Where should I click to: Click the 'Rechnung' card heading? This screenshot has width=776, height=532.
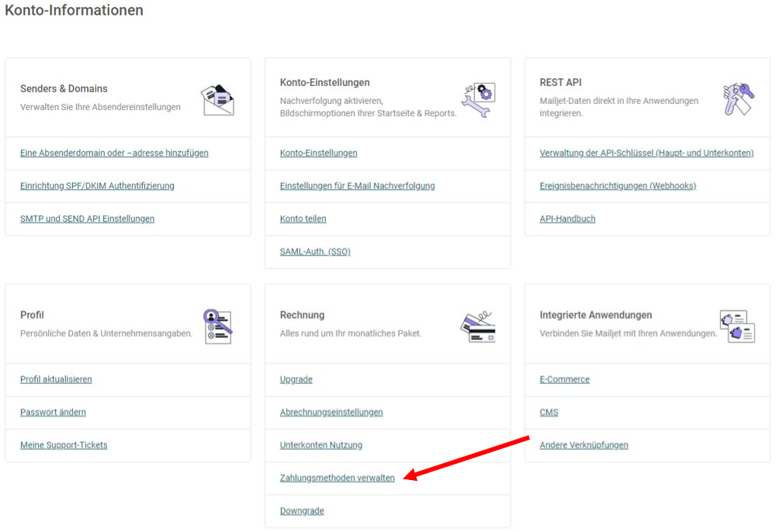click(302, 315)
